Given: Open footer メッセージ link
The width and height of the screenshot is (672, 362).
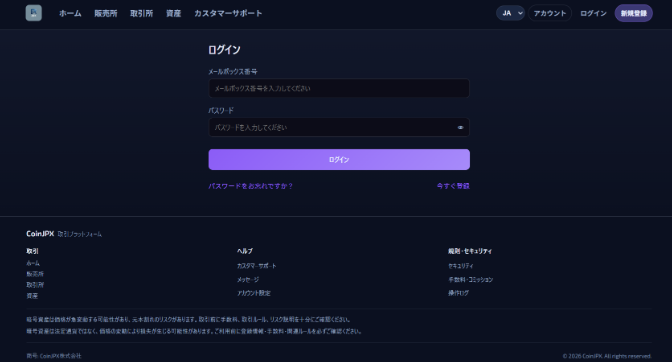Looking at the screenshot, I should tap(248, 279).
